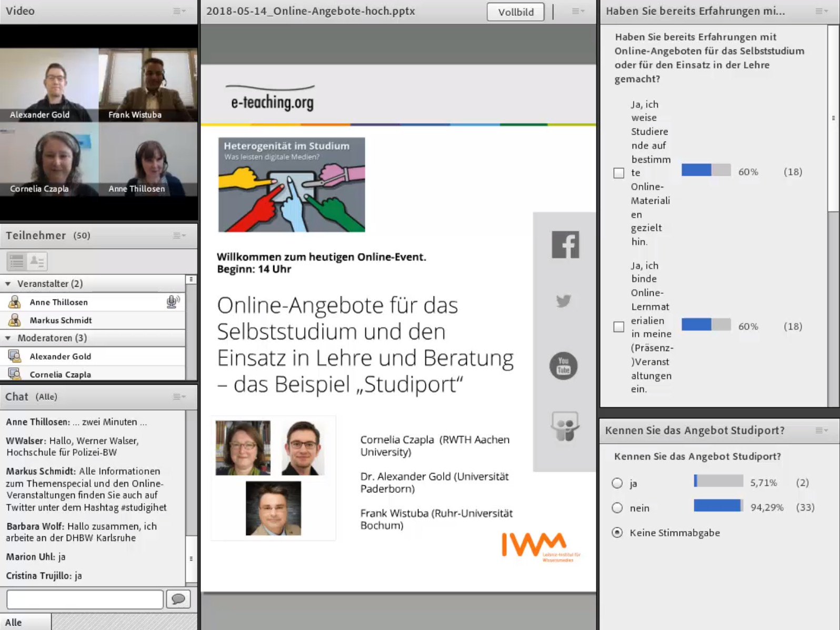Click the Heterogenität im Studium thumbnail
The height and width of the screenshot is (630, 840).
tap(292, 185)
